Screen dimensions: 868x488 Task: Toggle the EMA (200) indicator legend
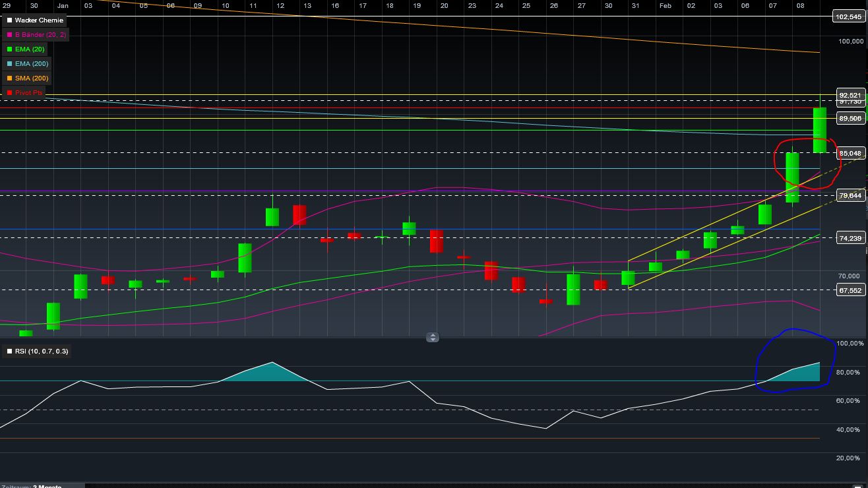33,64
